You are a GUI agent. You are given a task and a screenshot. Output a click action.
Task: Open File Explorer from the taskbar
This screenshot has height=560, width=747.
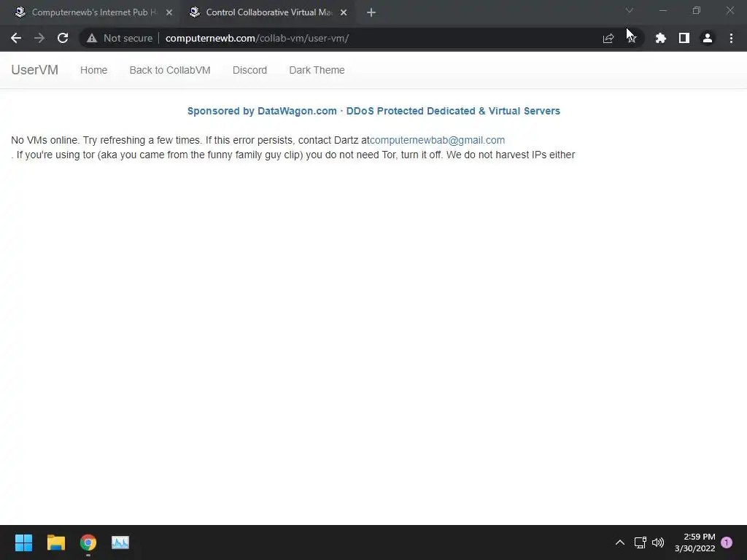pyautogui.click(x=56, y=542)
